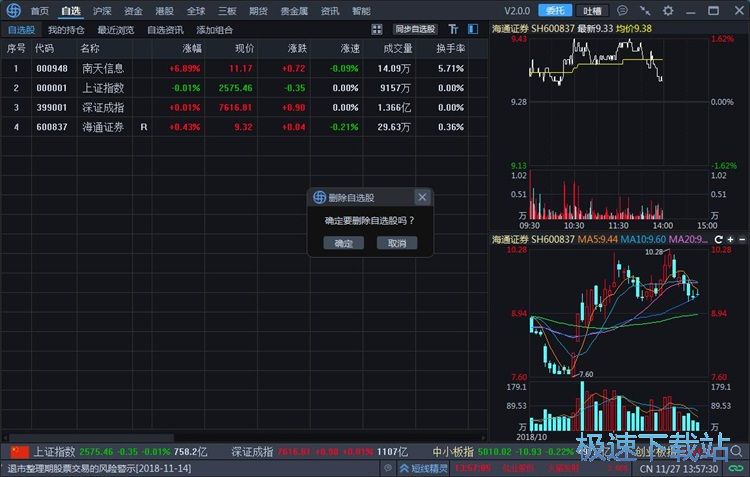
Task: Click price 11.17 of 南天信息
Action: pos(240,68)
